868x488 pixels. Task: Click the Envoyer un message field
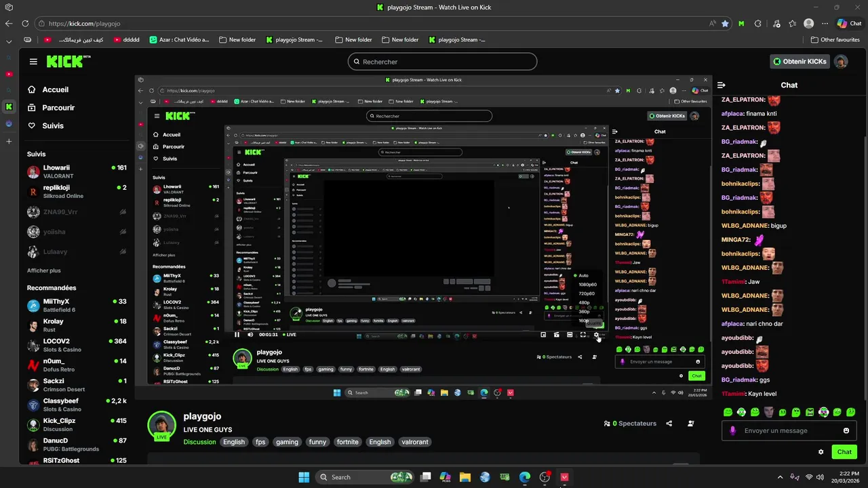tap(789, 430)
